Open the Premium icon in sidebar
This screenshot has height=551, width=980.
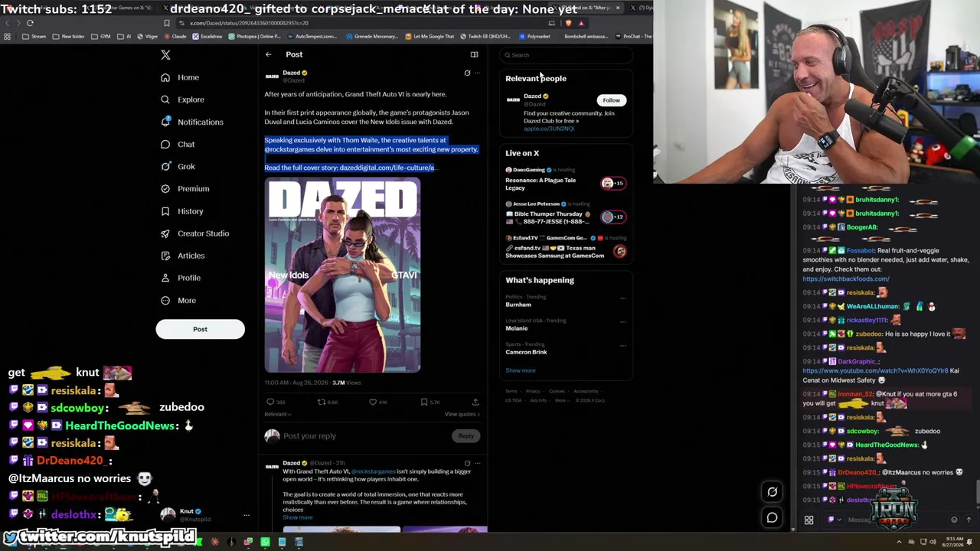coord(165,188)
